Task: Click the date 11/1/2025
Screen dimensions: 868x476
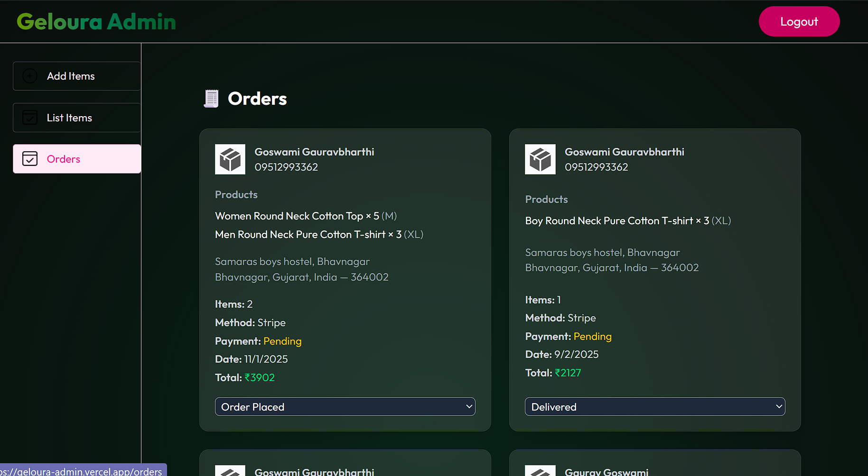Action: point(266,359)
